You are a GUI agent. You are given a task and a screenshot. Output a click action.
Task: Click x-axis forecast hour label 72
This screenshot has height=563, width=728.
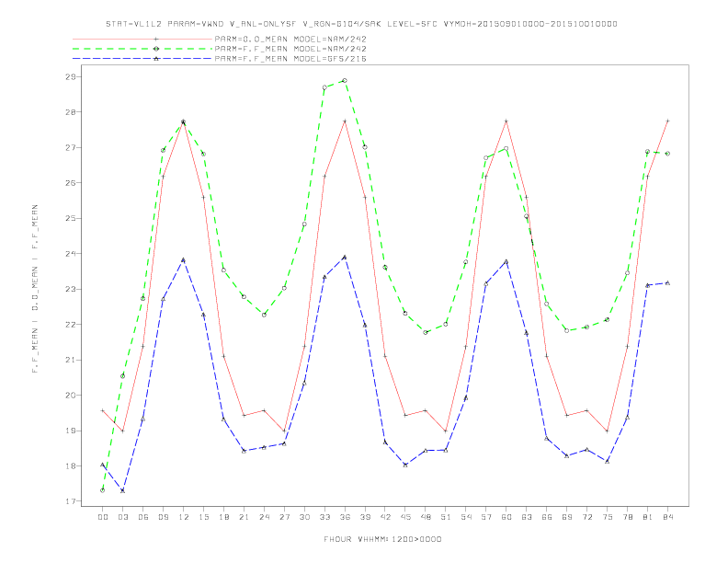(587, 517)
